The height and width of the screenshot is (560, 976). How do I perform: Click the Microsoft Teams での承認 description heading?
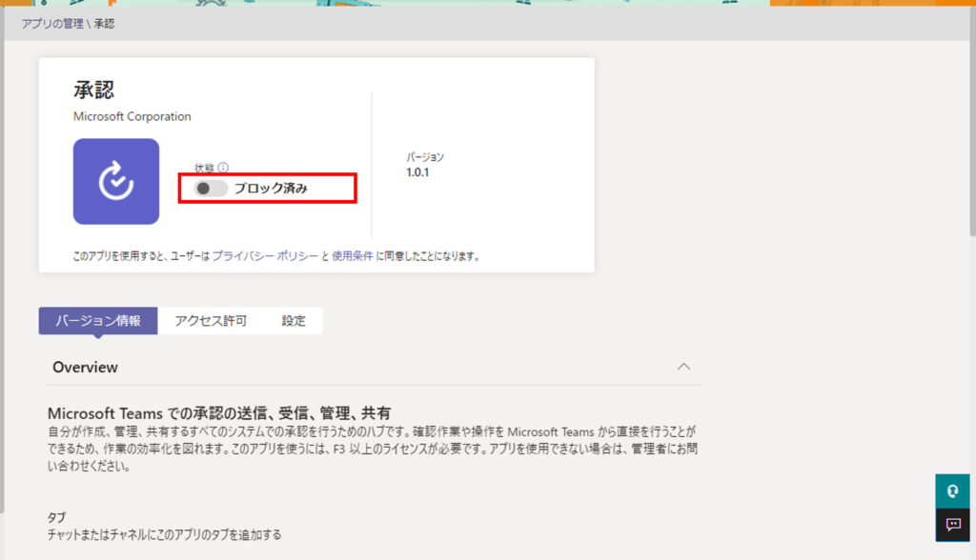219,413
